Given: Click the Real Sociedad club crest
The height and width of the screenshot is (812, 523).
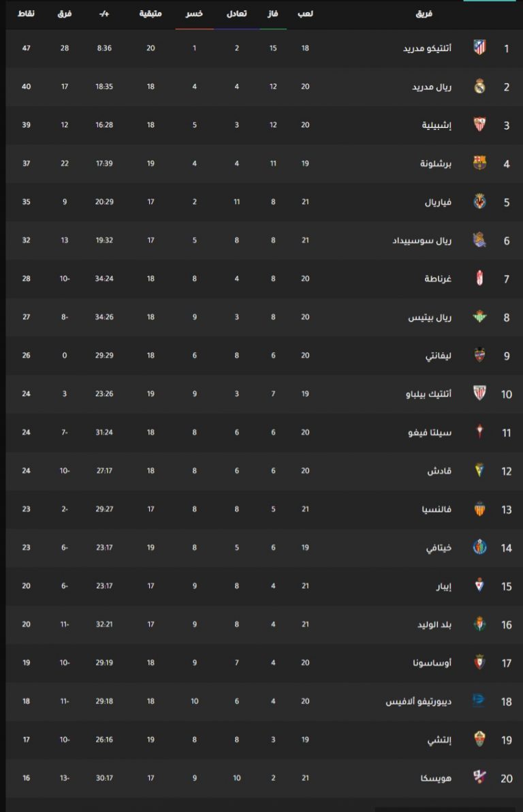Looking at the screenshot, I should (479, 240).
